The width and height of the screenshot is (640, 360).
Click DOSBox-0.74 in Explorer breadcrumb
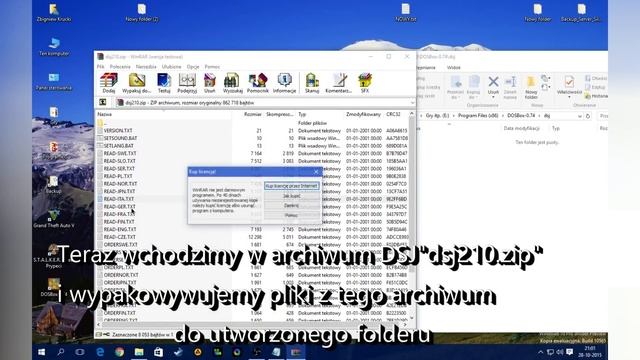(521, 116)
